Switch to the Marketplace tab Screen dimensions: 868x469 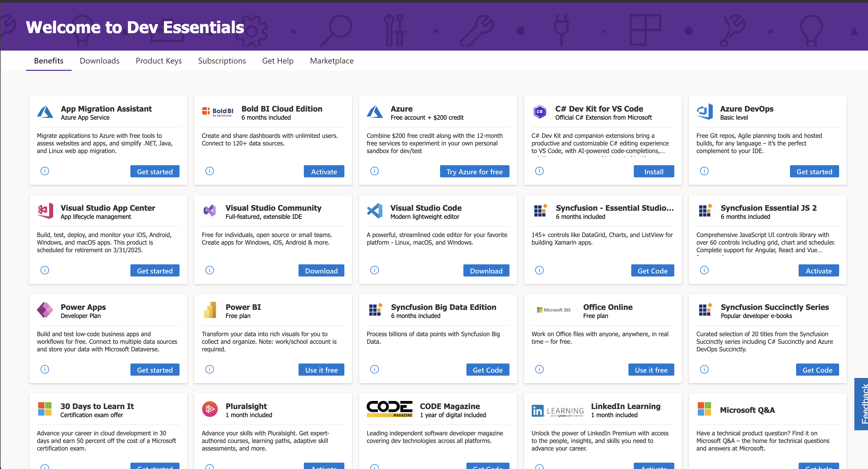pos(331,61)
